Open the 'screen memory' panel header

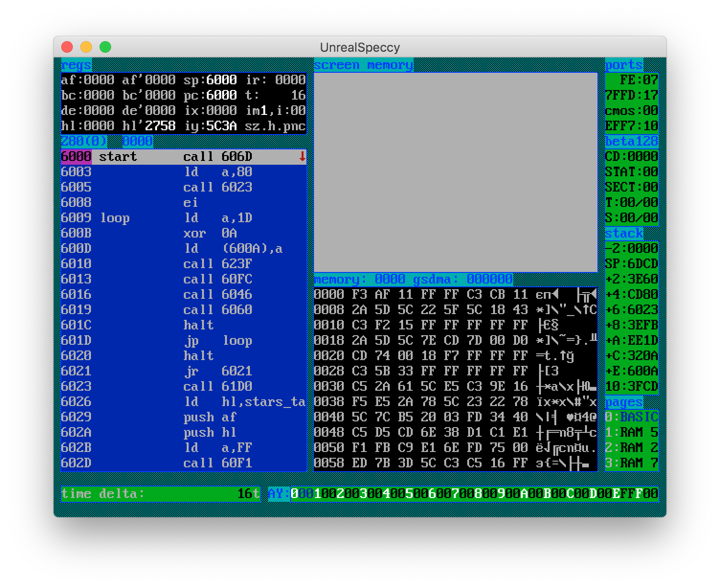[x=363, y=65]
